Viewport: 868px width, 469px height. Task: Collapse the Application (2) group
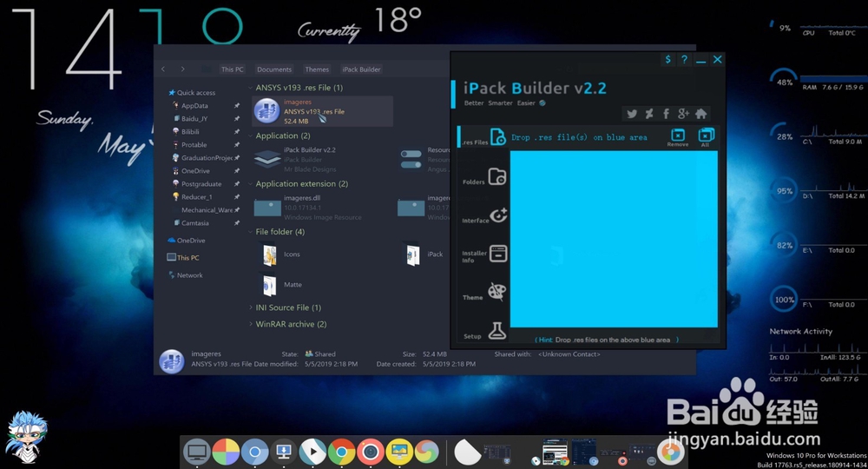(x=250, y=135)
